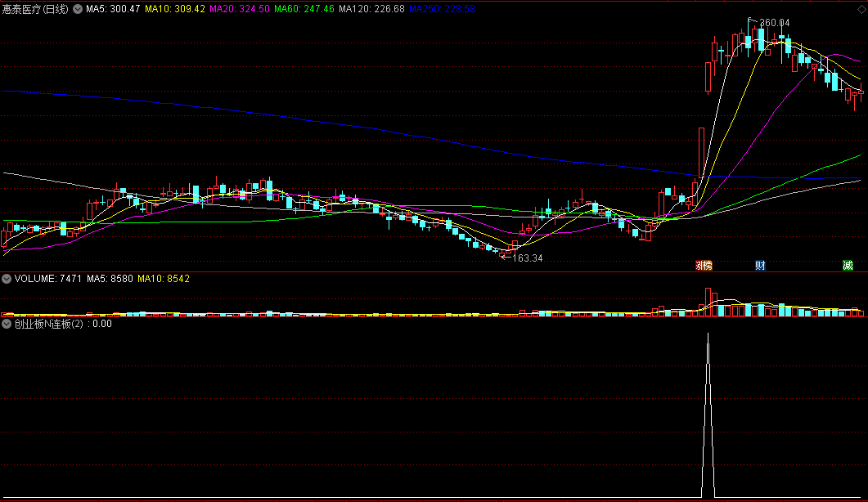
Task: Open the red 涨 event marker
Action: [699, 266]
